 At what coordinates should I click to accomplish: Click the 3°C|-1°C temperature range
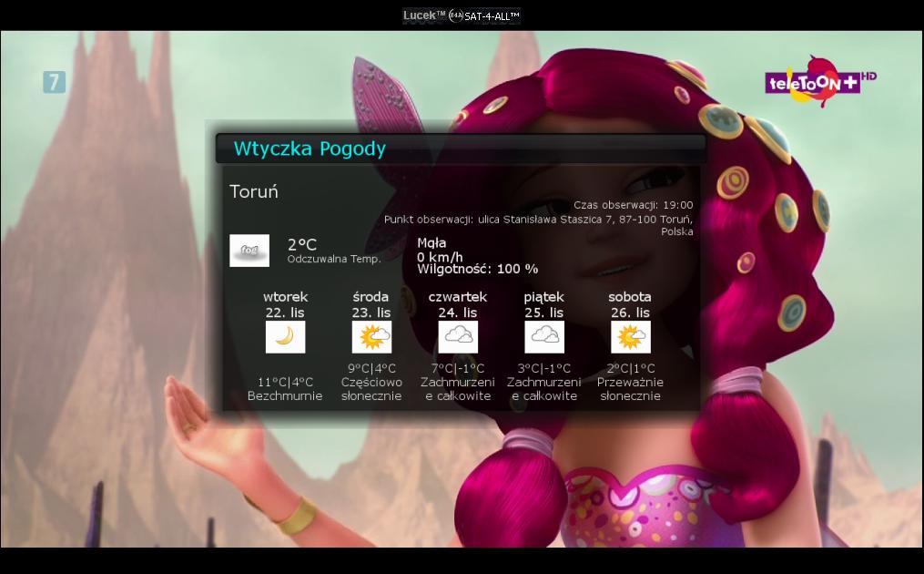click(x=543, y=369)
